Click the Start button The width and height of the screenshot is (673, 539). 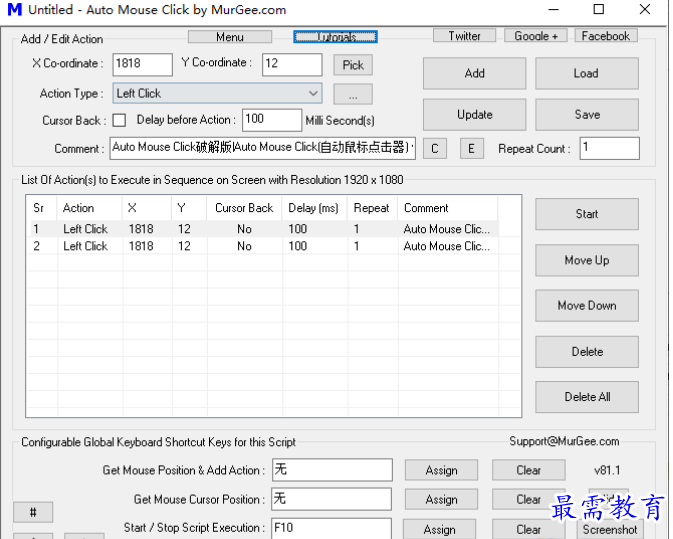(586, 214)
